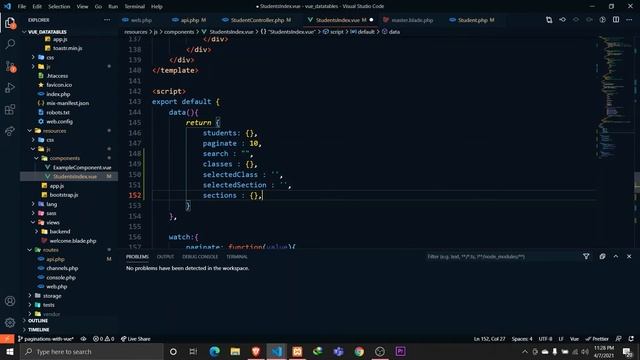
Task: Open Windows Start menu
Action: click(10, 351)
